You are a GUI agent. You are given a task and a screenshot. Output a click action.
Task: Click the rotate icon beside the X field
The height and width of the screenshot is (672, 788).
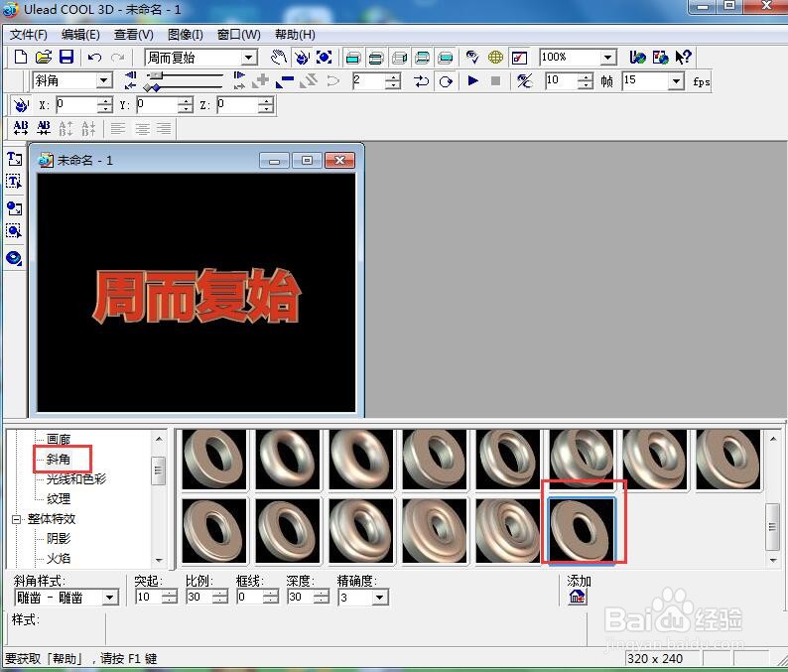point(21,105)
